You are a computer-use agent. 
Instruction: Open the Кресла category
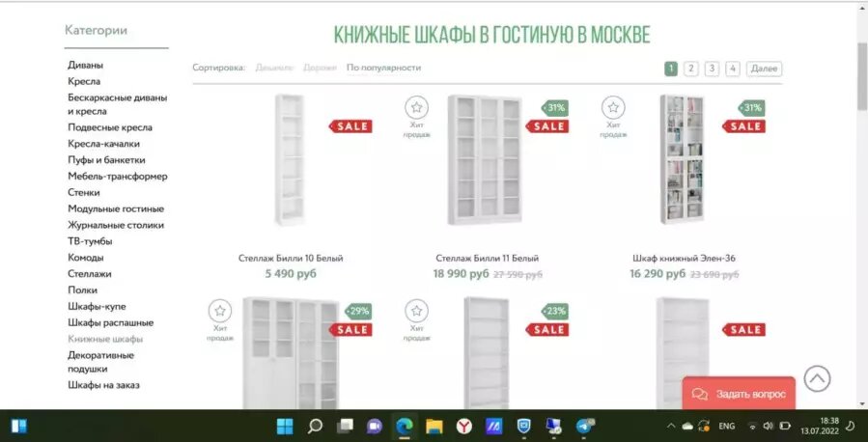pyautogui.click(x=84, y=81)
